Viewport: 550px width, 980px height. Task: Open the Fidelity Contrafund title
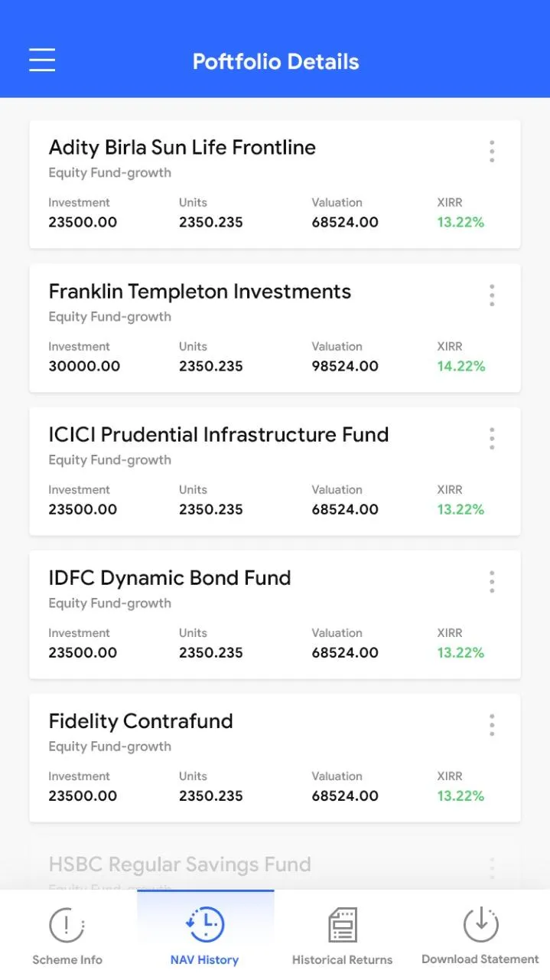[141, 721]
